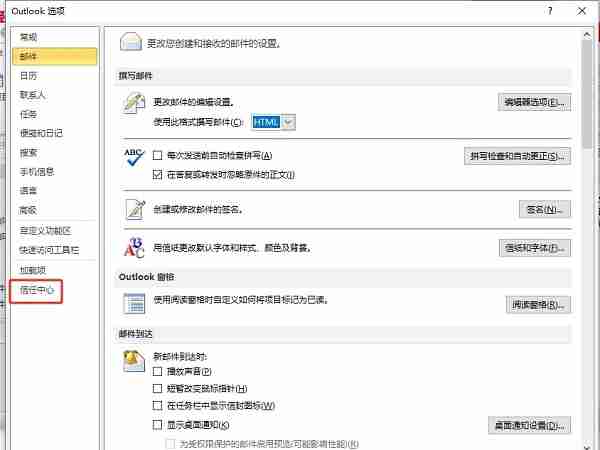Screen dimensions: 600x450
Task: Open 信任中心 in the sidebar
Action: (x=36, y=290)
